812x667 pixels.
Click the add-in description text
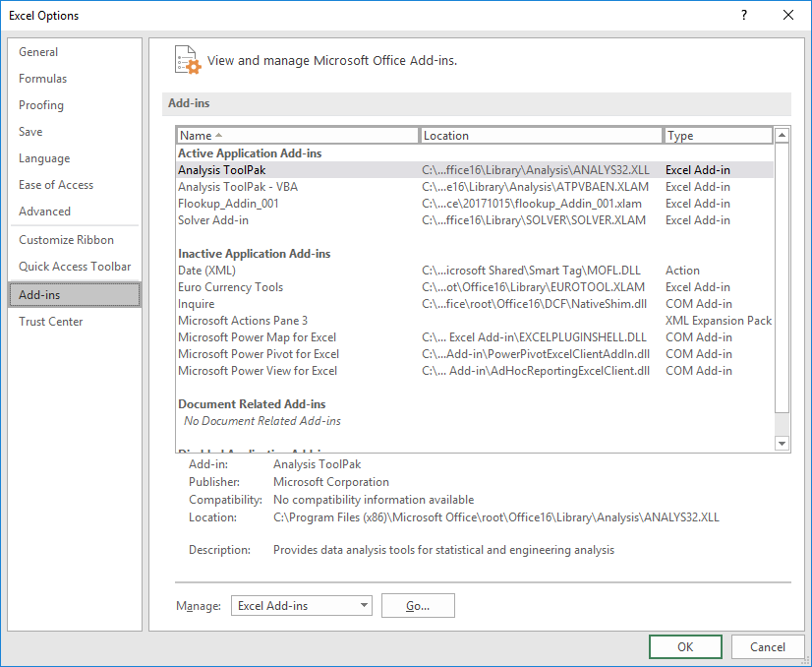pos(443,550)
